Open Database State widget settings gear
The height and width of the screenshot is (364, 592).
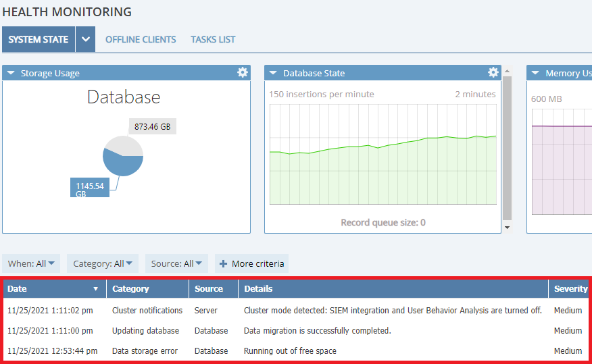coord(493,73)
